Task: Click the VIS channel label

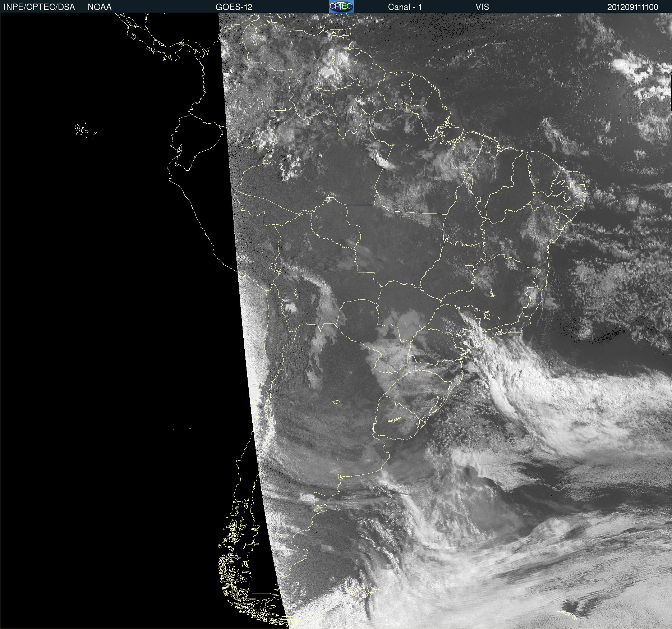Action: [x=482, y=7]
